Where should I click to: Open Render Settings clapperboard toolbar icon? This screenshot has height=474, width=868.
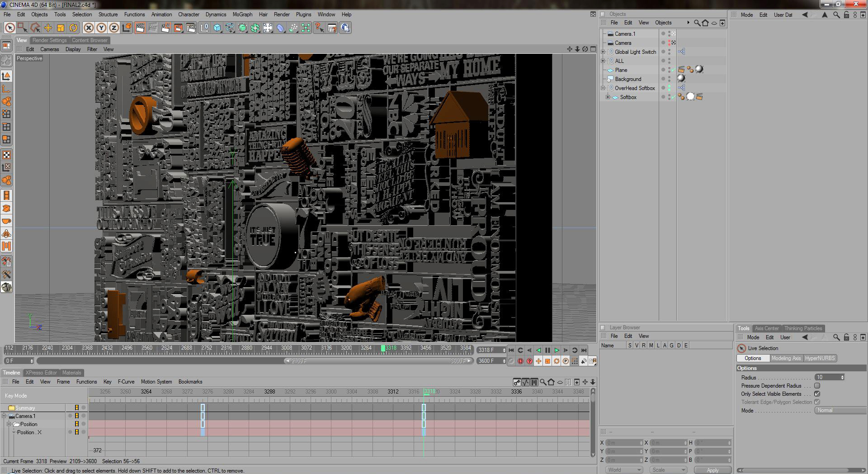(191, 28)
